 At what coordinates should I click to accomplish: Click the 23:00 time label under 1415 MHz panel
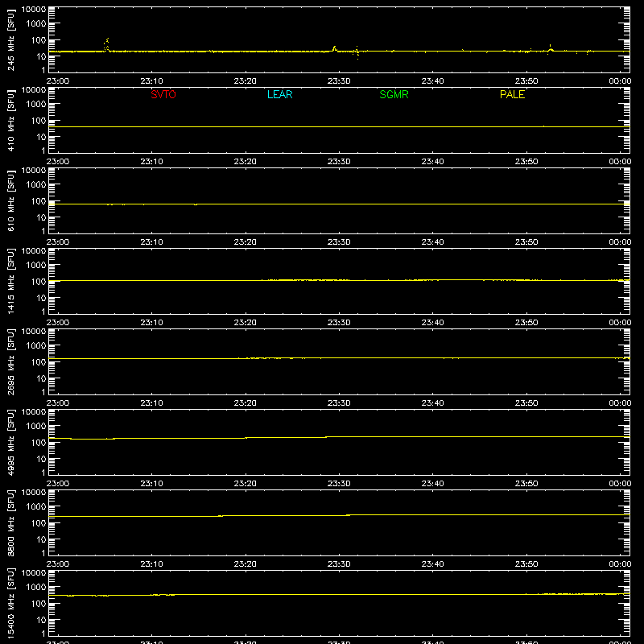pyautogui.click(x=58, y=323)
